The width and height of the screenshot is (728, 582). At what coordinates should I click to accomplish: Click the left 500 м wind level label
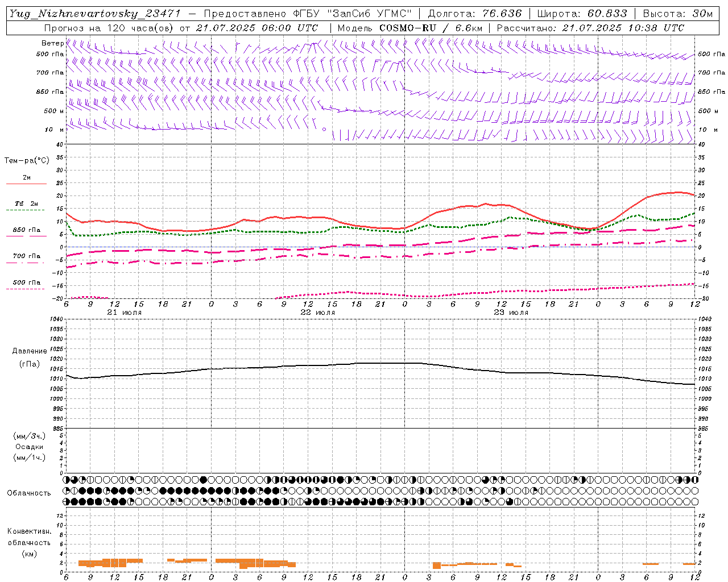click(x=54, y=111)
